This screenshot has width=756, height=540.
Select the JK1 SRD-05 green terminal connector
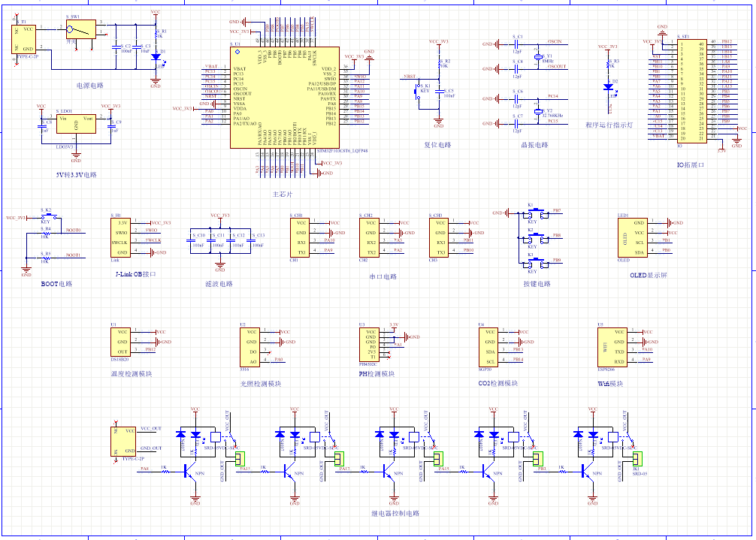pyautogui.click(x=637, y=458)
